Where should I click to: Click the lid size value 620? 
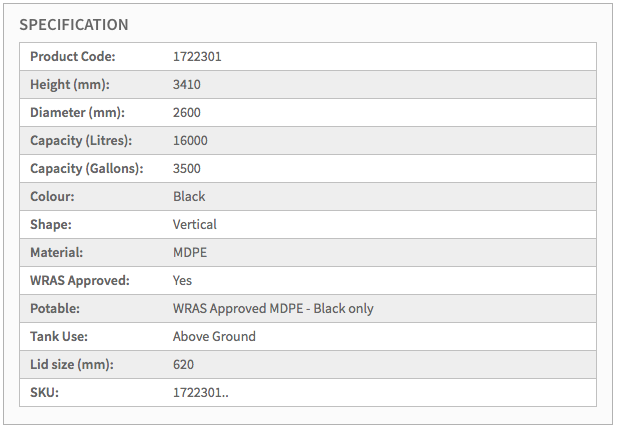(x=184, y=365)
